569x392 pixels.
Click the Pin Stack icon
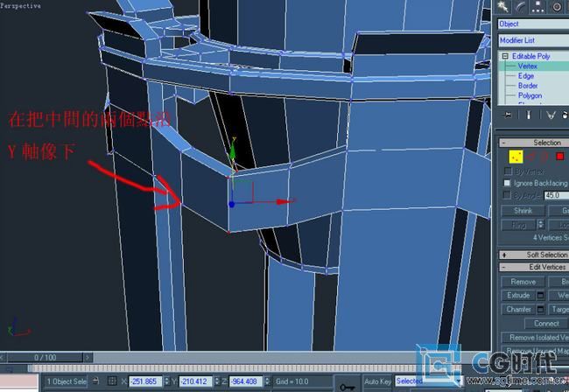pos(508,115)
